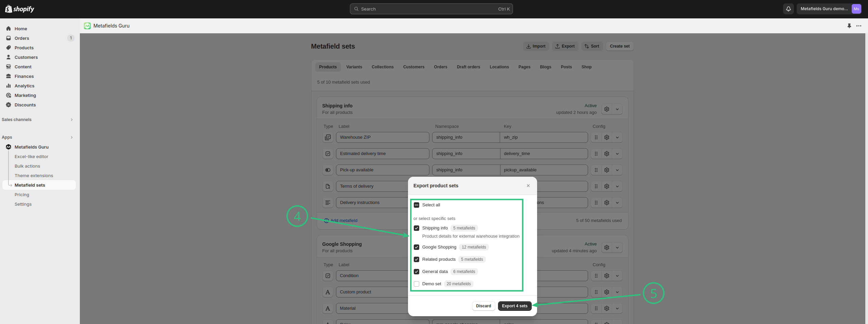Close the Export product sets dialog
The width and height of the screenshot is (868, 324).
point(528,186)
